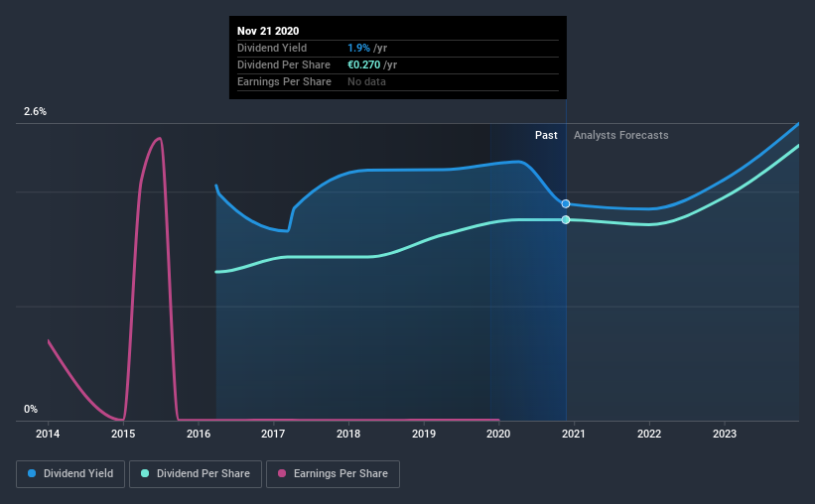
Task: Click the 2018 axis label
Action: pos(348,434)
